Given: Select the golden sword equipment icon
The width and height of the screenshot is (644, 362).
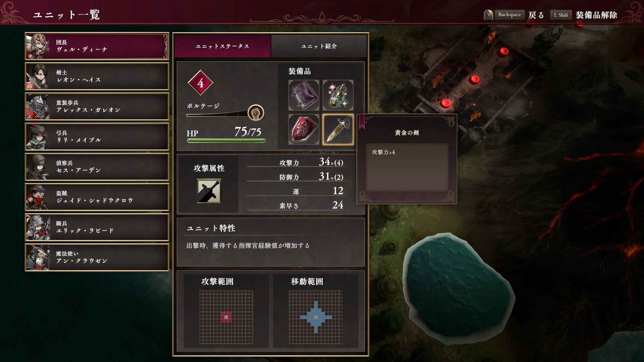Looking at the screenshot, I should tap(338, 129).
